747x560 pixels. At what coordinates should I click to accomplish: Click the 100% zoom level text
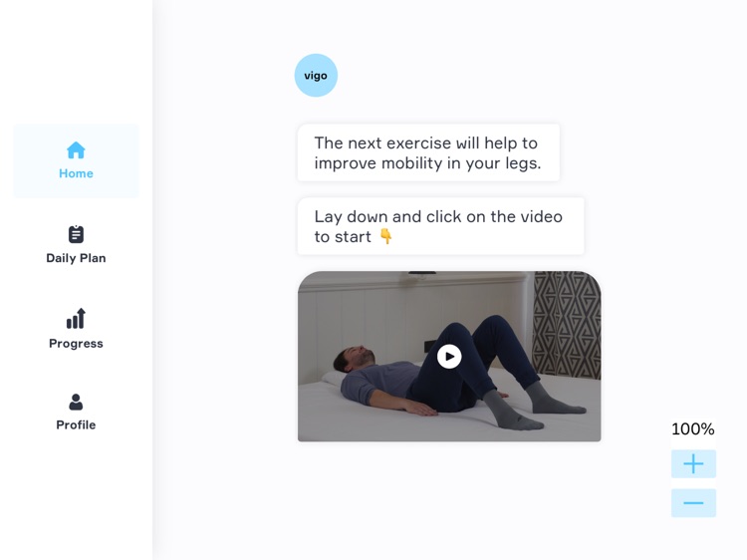692,428
